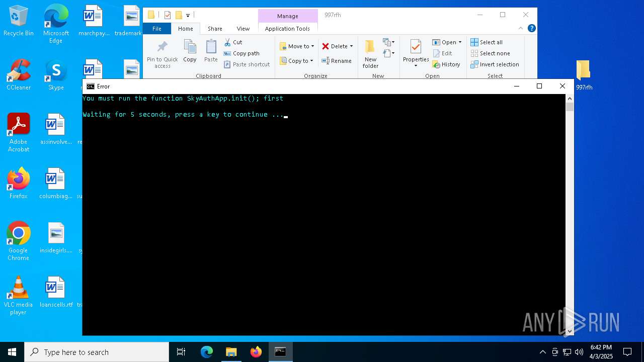Image resolution: width=644 pixels, height=362 pixels.
Task: Click in taskbar search box
Action: click(97, 352)
